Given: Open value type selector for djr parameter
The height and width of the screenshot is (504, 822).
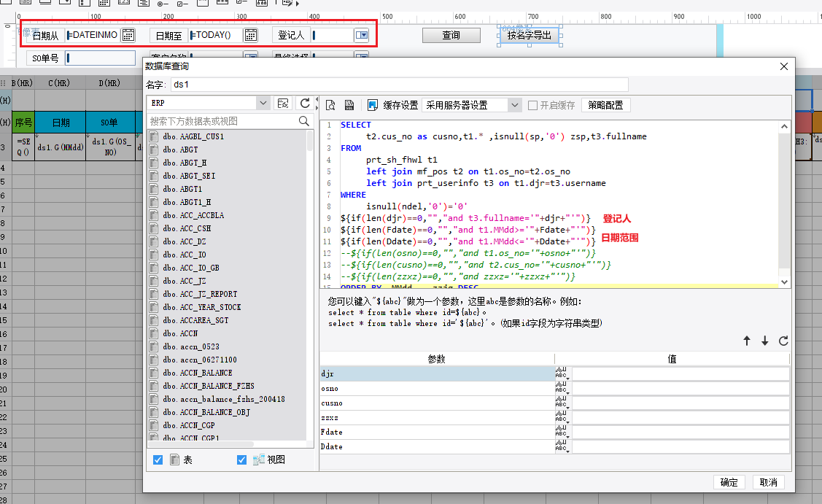Looking at the screenshot, I should coord(562,373).
